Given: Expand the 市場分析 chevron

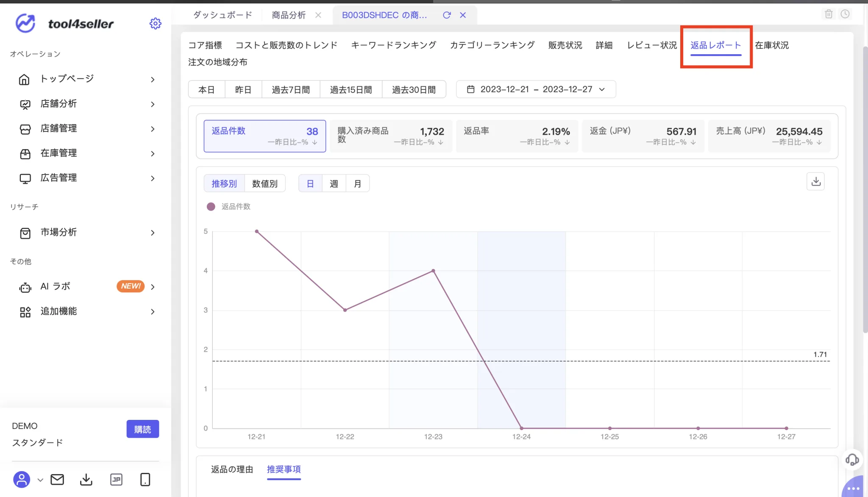Looking at the screenshot, I should [x=153, y=233].
